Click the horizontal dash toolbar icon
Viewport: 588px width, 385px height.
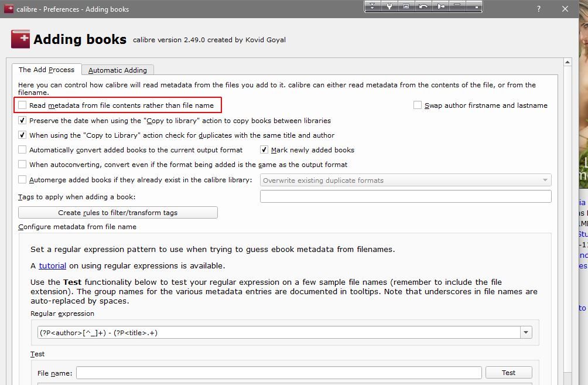point(457,6)
